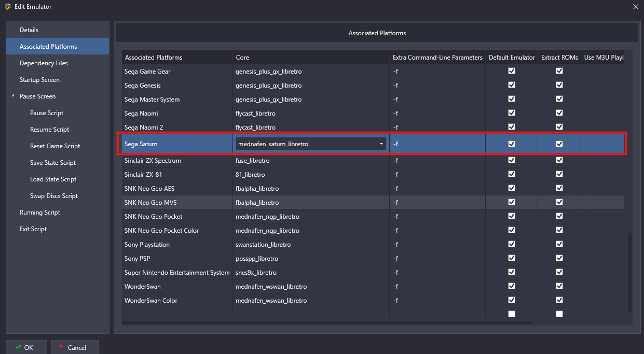Select the SNK Neo Geo AES row

373,189
